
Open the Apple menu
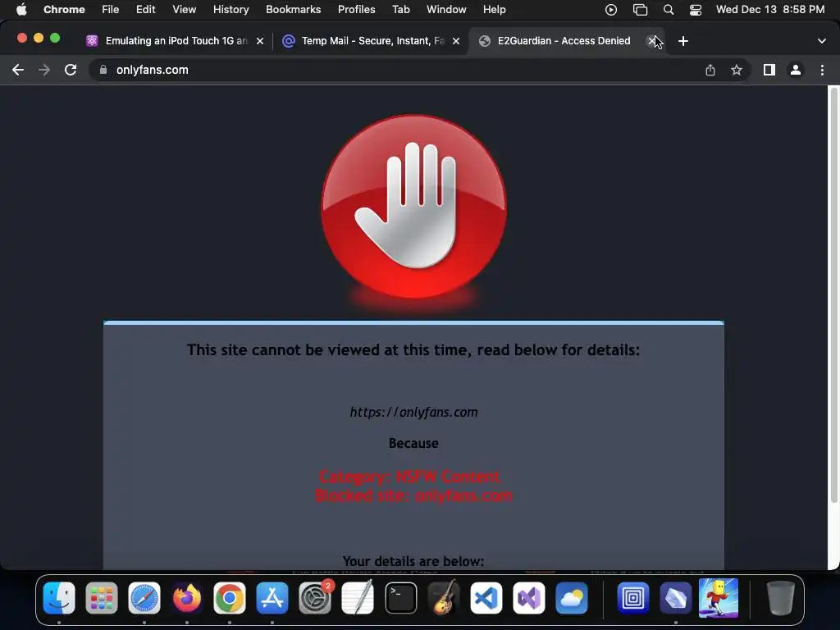point(21,10)
